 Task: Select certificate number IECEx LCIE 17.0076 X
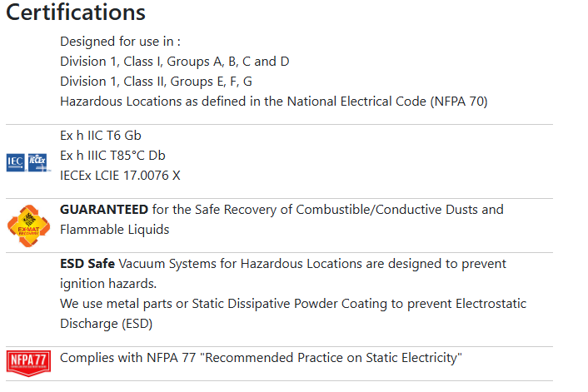(x=120, y=176)
